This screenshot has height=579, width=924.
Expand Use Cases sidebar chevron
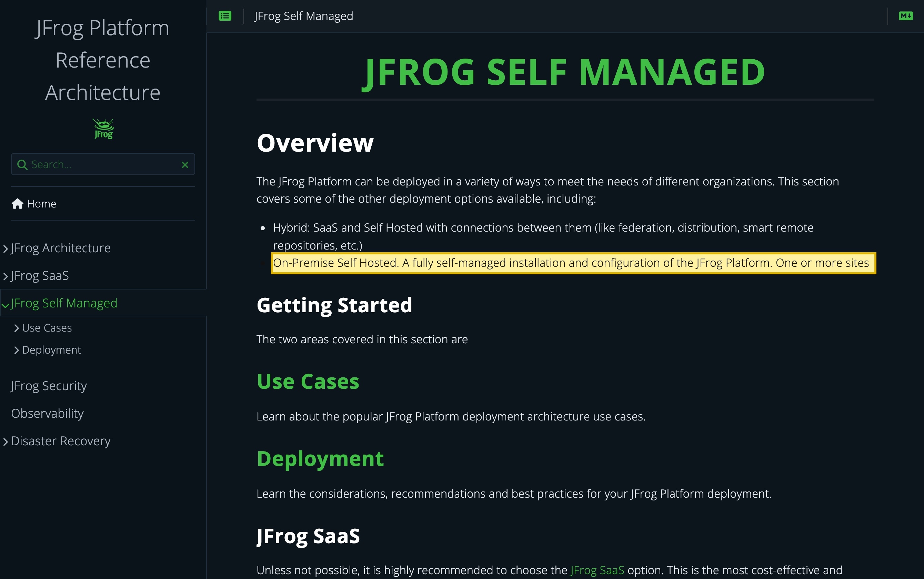[x=17, y=328]
